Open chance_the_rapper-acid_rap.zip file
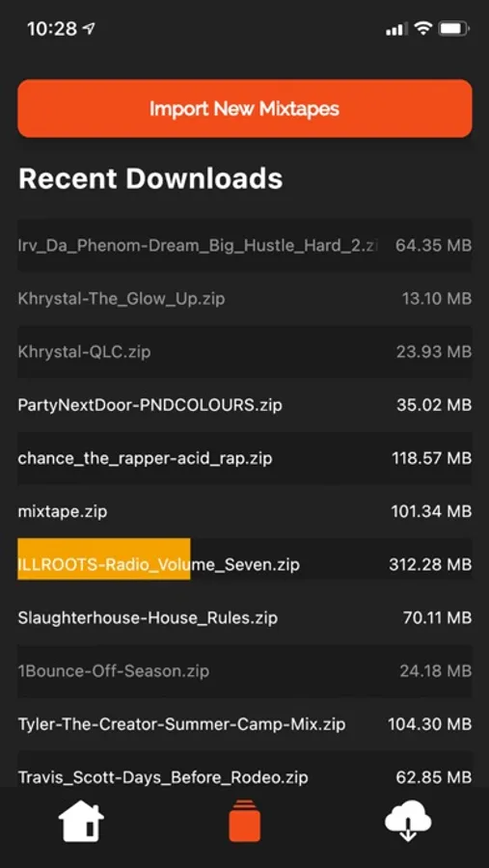 click(245, 458)
